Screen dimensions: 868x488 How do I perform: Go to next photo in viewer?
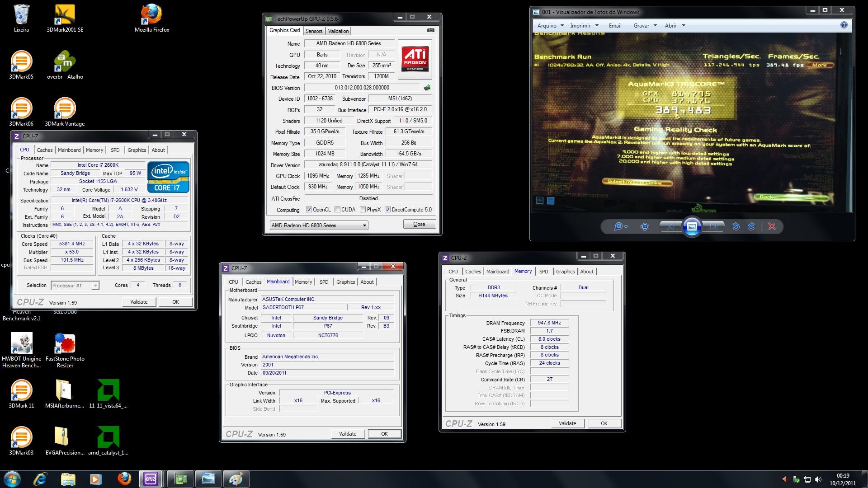pos(713,226)
